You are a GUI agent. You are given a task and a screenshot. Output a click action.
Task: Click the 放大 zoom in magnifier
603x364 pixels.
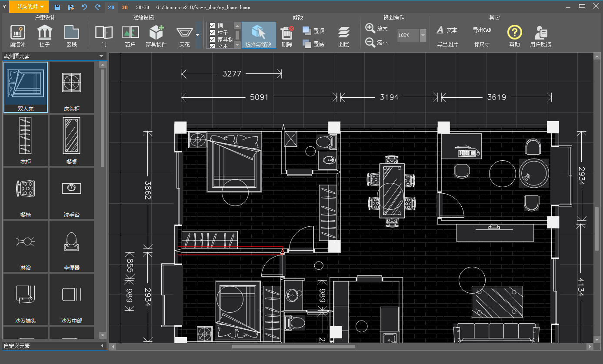click(370, 29)
